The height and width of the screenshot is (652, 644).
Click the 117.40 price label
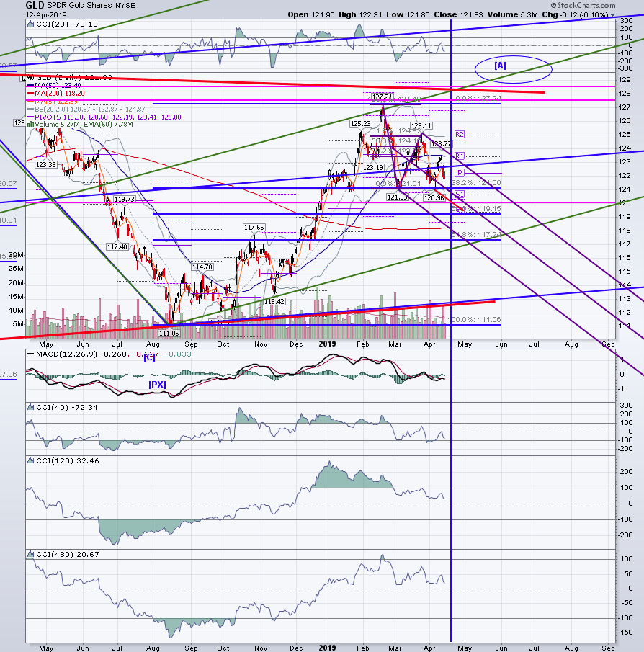117,247
